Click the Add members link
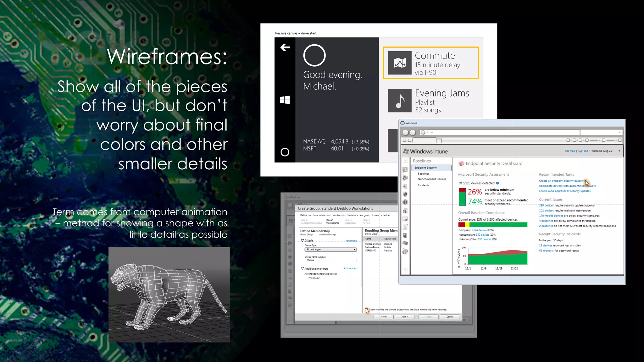644x362 pixels. 350,268
